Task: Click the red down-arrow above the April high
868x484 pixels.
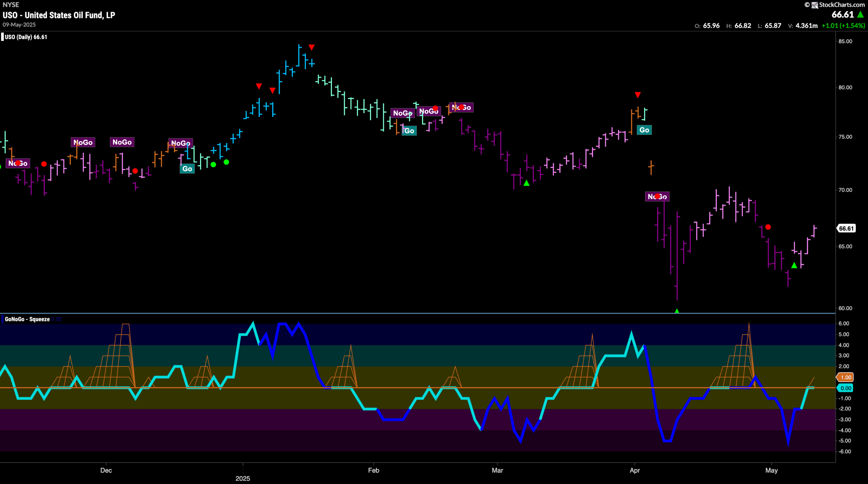Action: [637, 95]
